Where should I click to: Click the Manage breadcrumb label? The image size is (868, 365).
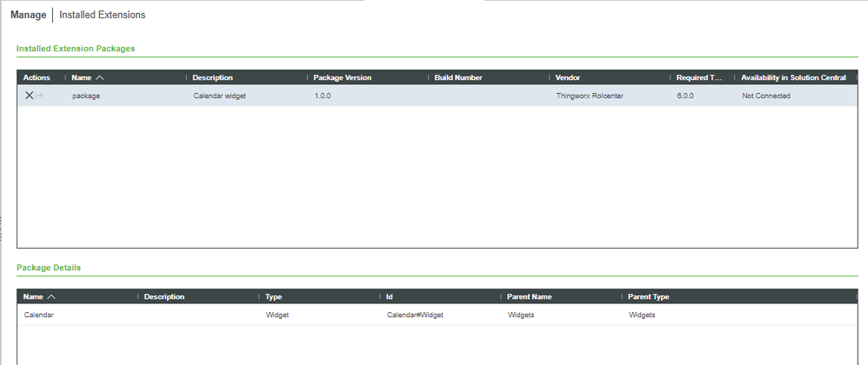coord(28,15)
